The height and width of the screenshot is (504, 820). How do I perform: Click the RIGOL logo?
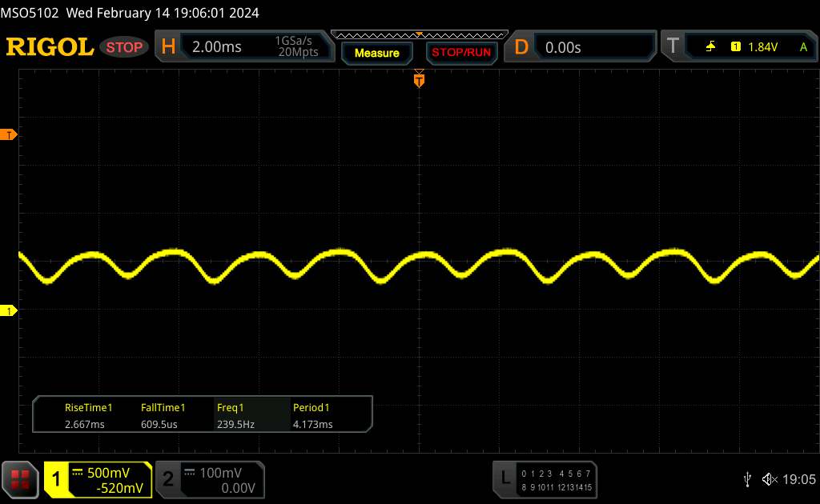[50, 47]
